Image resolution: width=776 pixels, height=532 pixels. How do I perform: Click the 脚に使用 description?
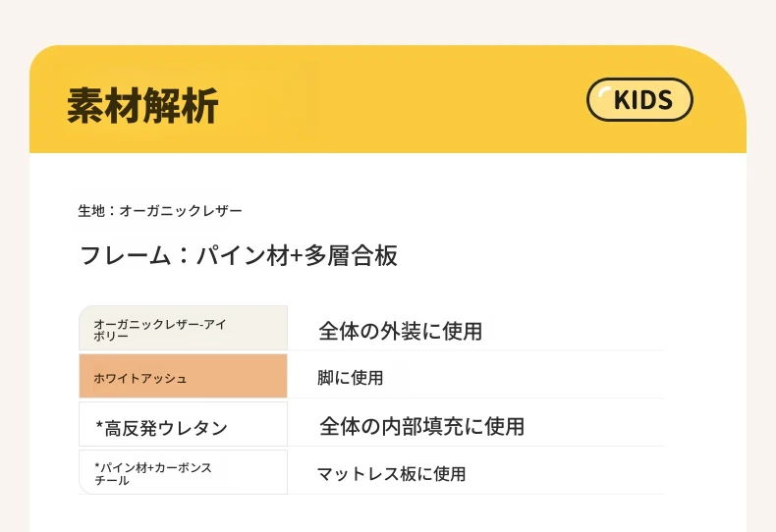[x=351, y=378]
